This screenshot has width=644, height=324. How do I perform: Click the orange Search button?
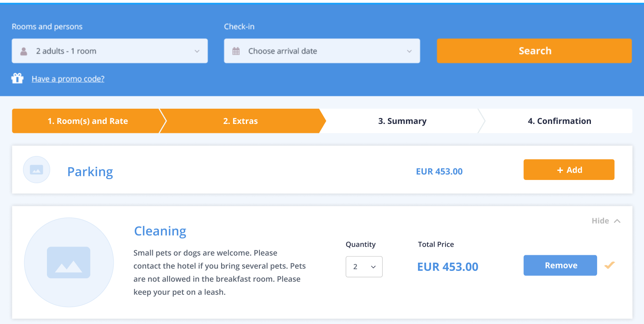tap(534, 51)
